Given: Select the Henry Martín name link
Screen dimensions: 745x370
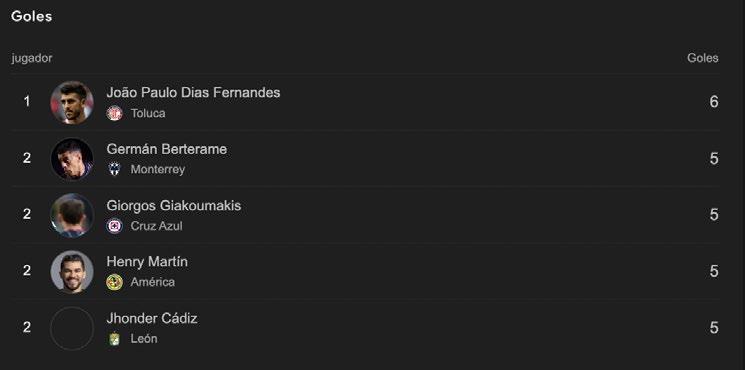Looking at the screenshot, I should (x=147, y=262).
